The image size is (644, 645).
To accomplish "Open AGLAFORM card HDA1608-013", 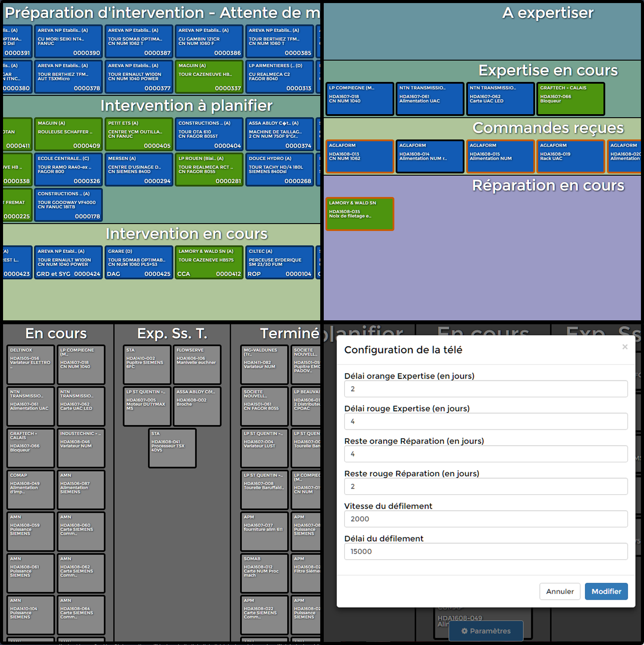I will (359, 156).
